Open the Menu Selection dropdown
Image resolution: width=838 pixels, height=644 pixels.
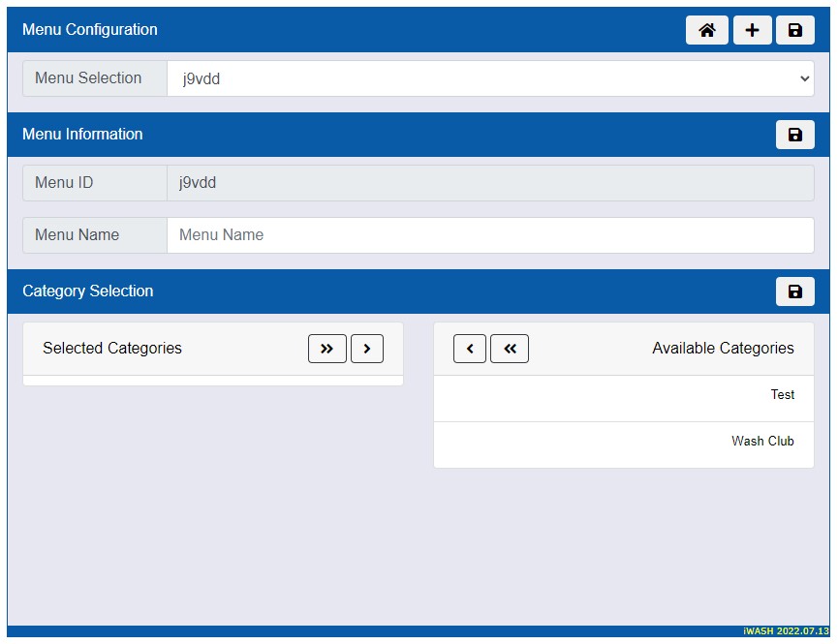(490, 79)
